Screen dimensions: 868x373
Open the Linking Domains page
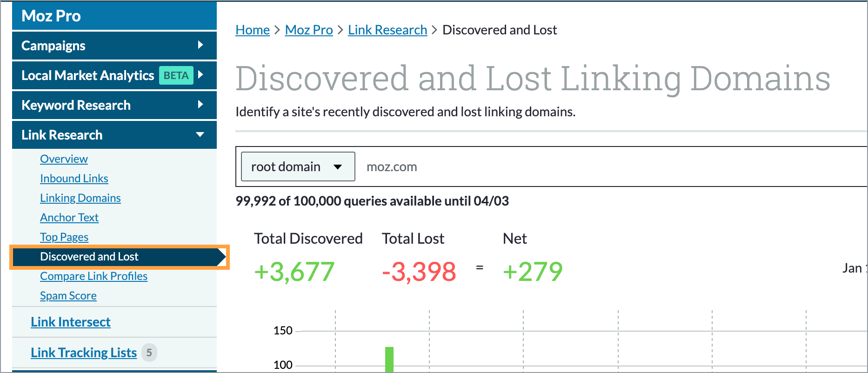[80, 198]
